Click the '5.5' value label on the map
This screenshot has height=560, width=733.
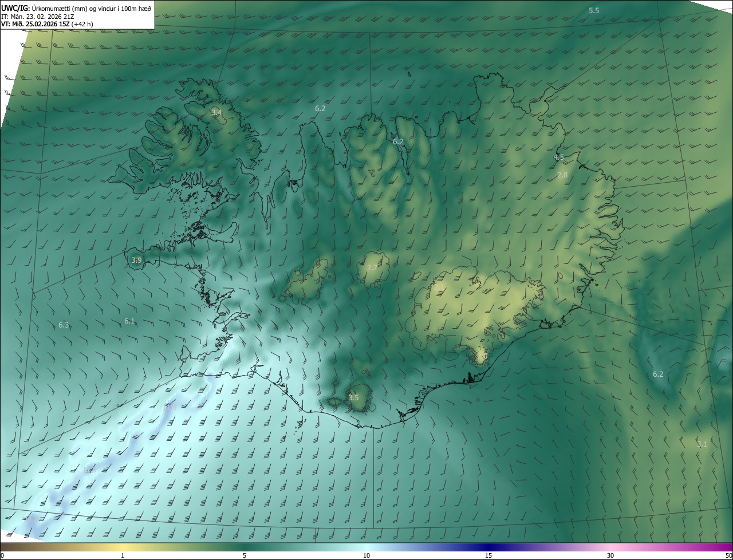coord(594,11)
